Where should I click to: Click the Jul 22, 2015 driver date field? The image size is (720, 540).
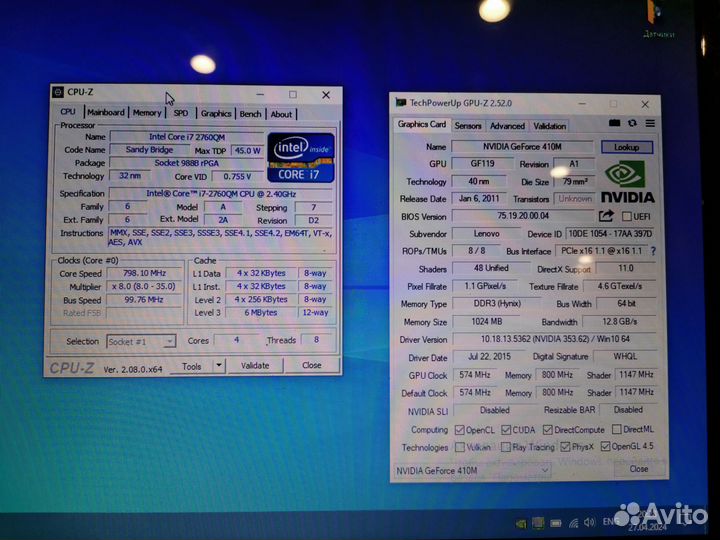coord(489,357)
